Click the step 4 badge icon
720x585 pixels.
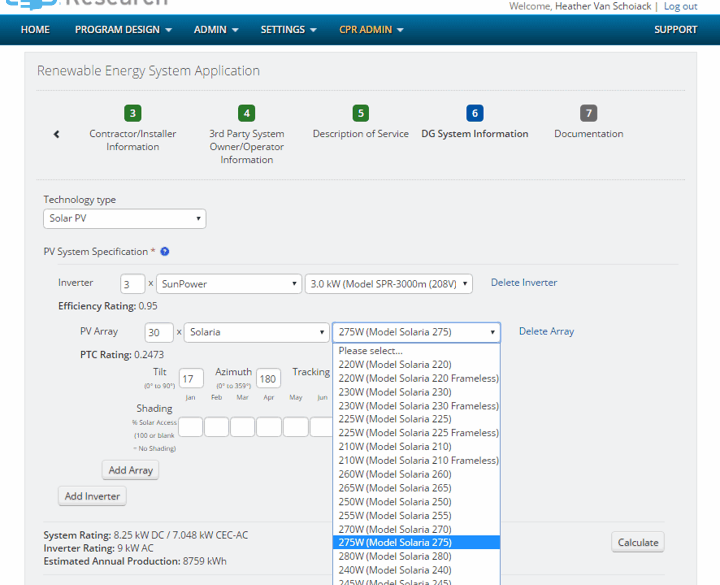click(247, 113)
